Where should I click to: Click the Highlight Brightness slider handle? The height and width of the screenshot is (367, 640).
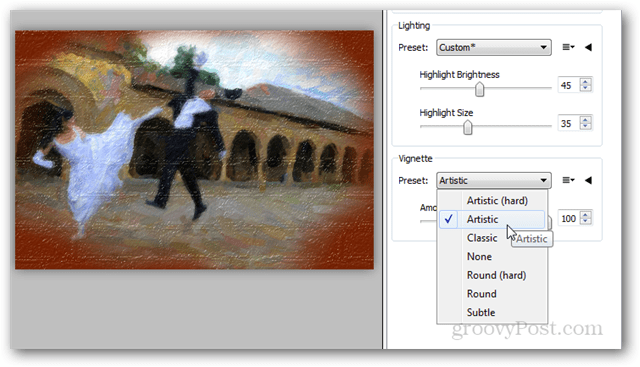click(480, 89)
